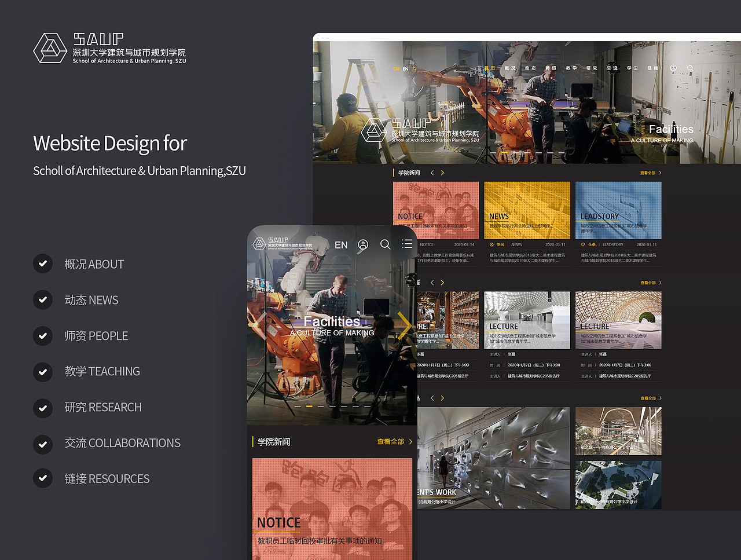
Task: Tap the Facilities title on the mobile hero
Action: 332,321
